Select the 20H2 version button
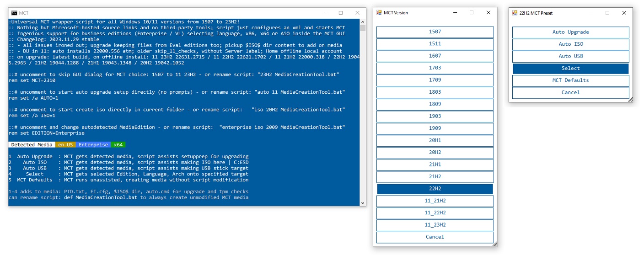The height and width of the screenshot is (255, 644). pos(435,153)
